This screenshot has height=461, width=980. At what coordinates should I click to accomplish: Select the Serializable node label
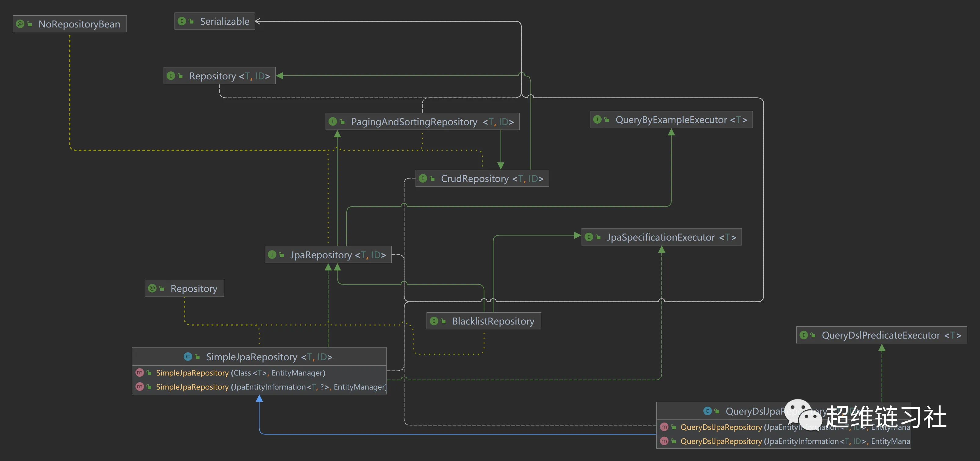click(225, 22)
